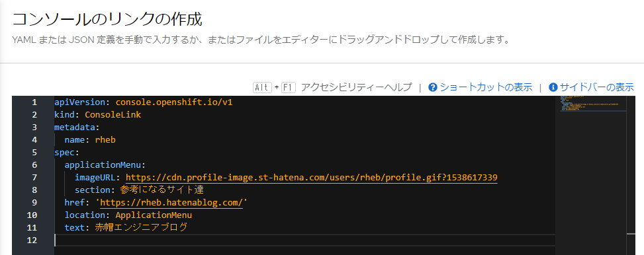Open the https://rheb.hatenablog.com/ href link

[171, 203]
